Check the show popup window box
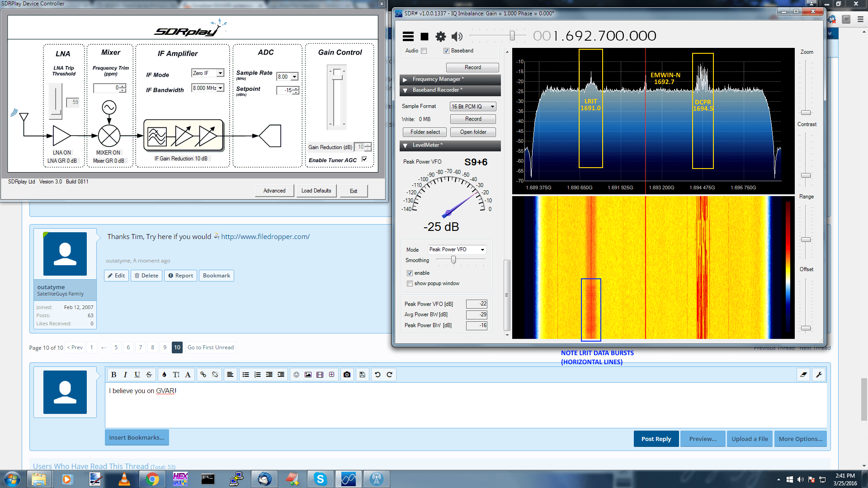868x488 pixels. coord(410,283)
